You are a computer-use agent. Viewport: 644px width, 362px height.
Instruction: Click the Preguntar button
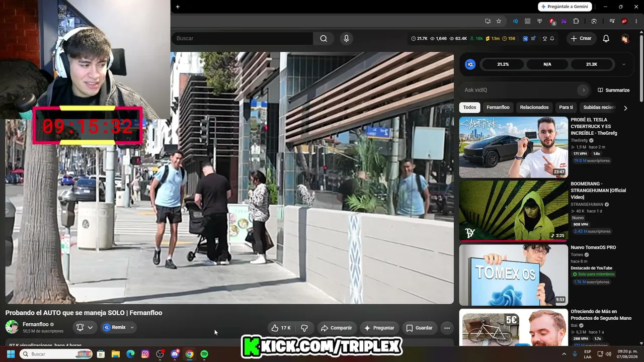coord(379,328)
